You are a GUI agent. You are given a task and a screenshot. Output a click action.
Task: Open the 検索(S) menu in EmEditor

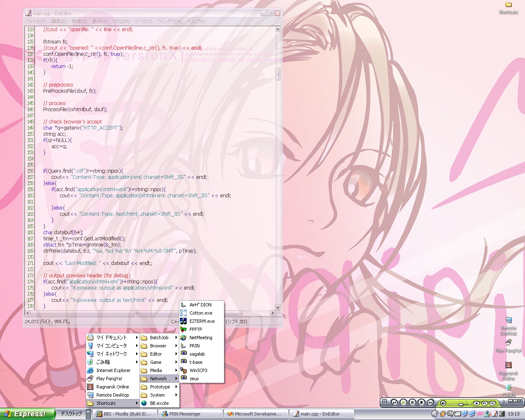(79, 21)
